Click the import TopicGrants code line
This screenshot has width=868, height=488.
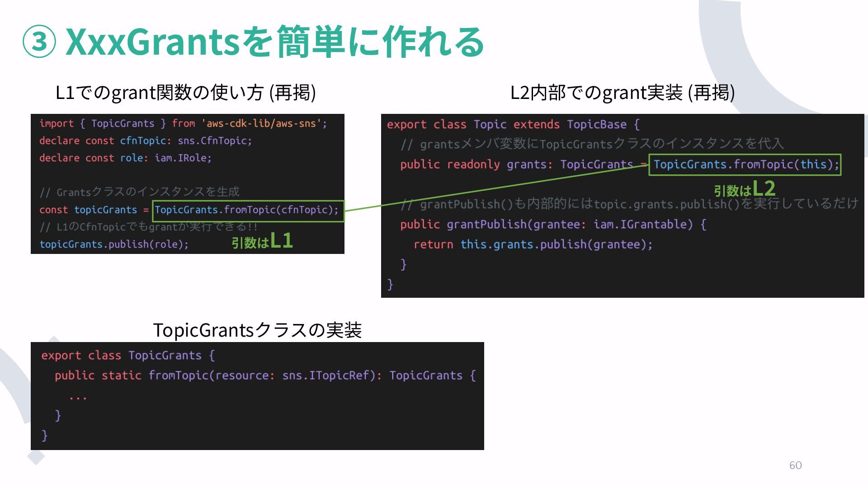click(x=183, y=123)
